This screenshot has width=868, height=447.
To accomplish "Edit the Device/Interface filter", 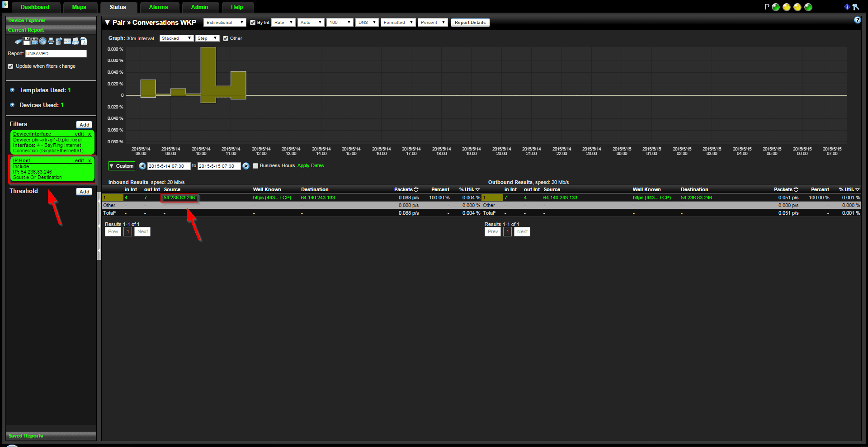I will click(80, 134).
